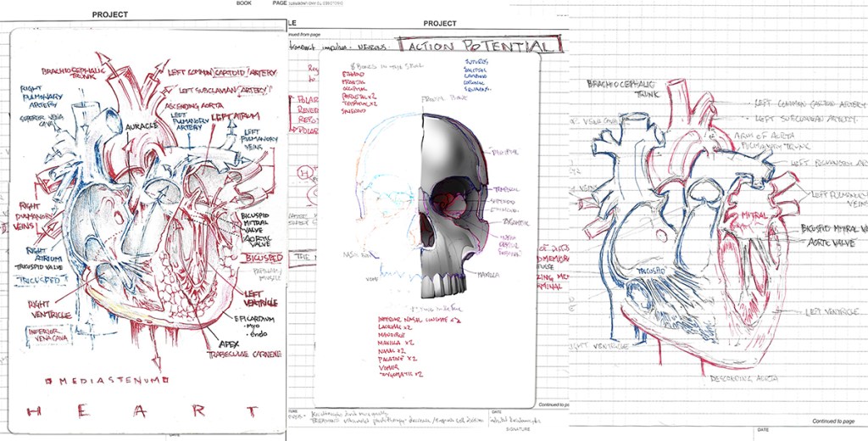Image resolution: width=868 pixels, height=441 pixels.
Task: Click the large HEART title lettering
Action: 146,411
